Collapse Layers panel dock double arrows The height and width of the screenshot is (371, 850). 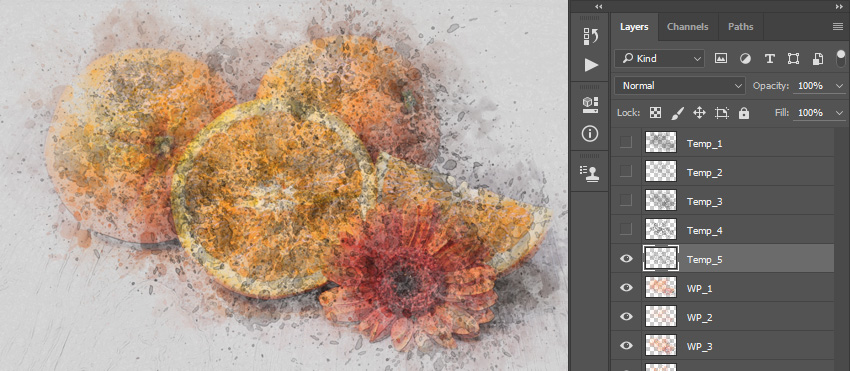tap(839, 7)
